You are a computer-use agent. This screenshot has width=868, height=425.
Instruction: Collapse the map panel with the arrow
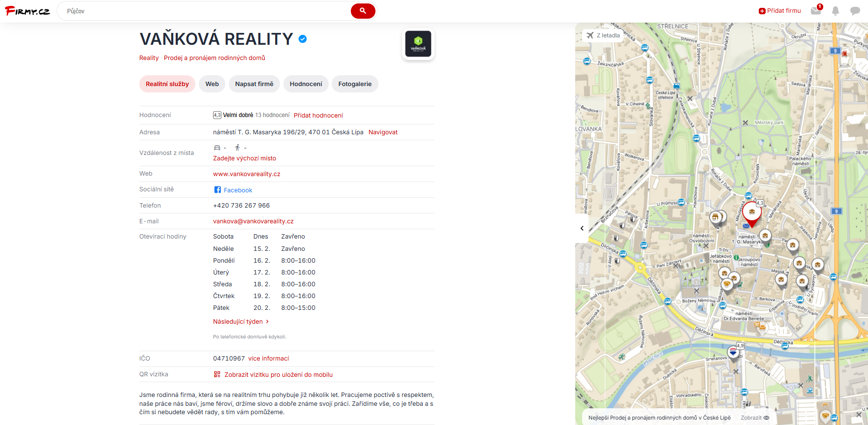click(x=582, y=228)
